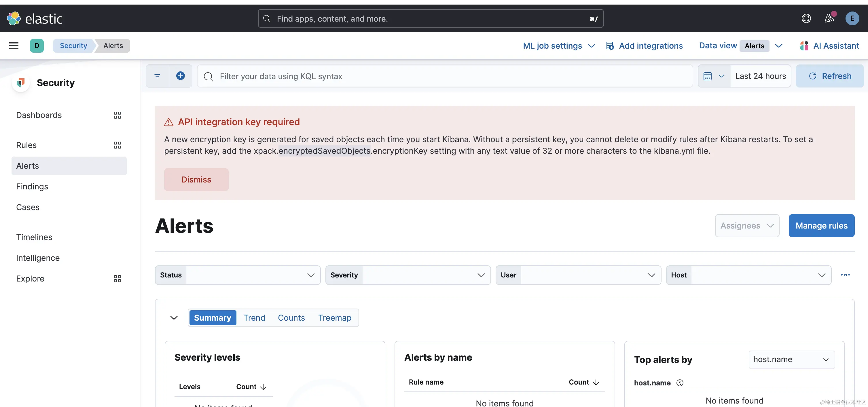Click the Manage rules button

[821, 226]
